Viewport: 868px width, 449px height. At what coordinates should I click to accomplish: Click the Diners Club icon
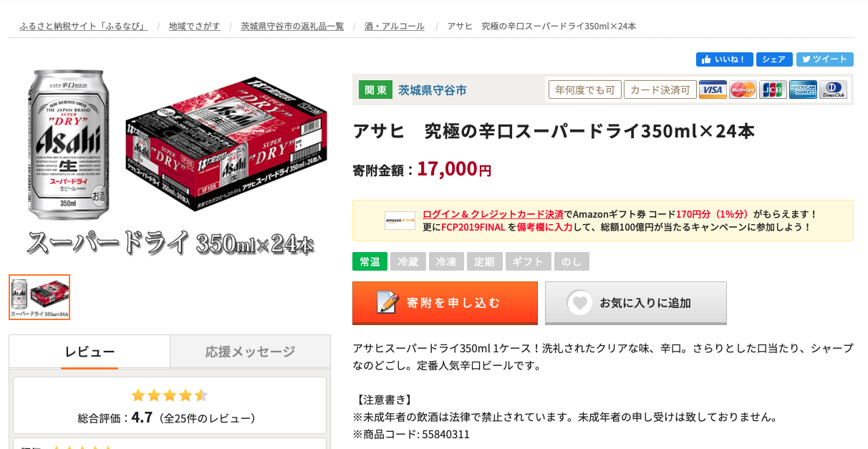[833, 90]
